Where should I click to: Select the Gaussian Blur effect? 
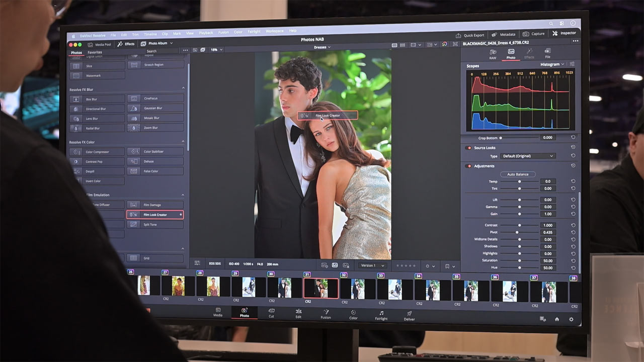click(154, 108)
